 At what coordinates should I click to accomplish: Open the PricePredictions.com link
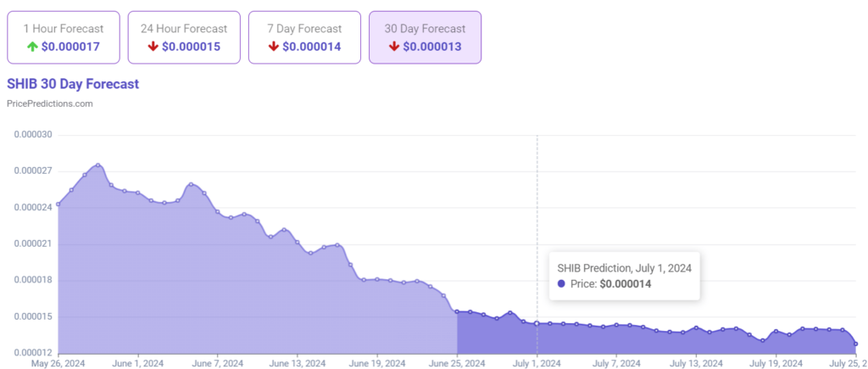49,103
